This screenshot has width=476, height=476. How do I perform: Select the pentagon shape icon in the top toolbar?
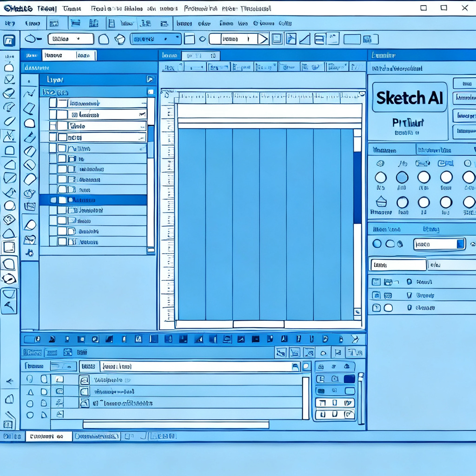120,39
